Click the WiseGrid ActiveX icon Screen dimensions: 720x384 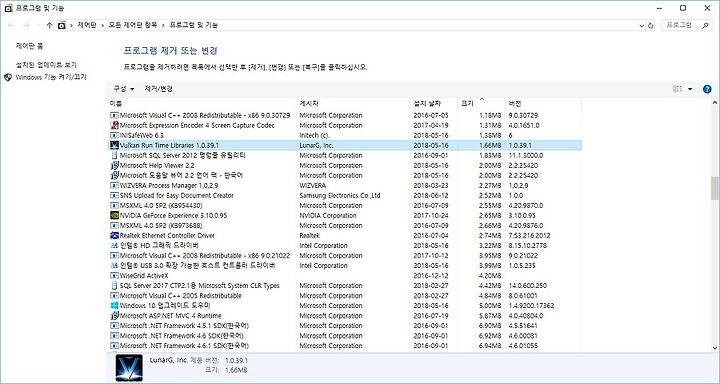[x=114, y=276]
